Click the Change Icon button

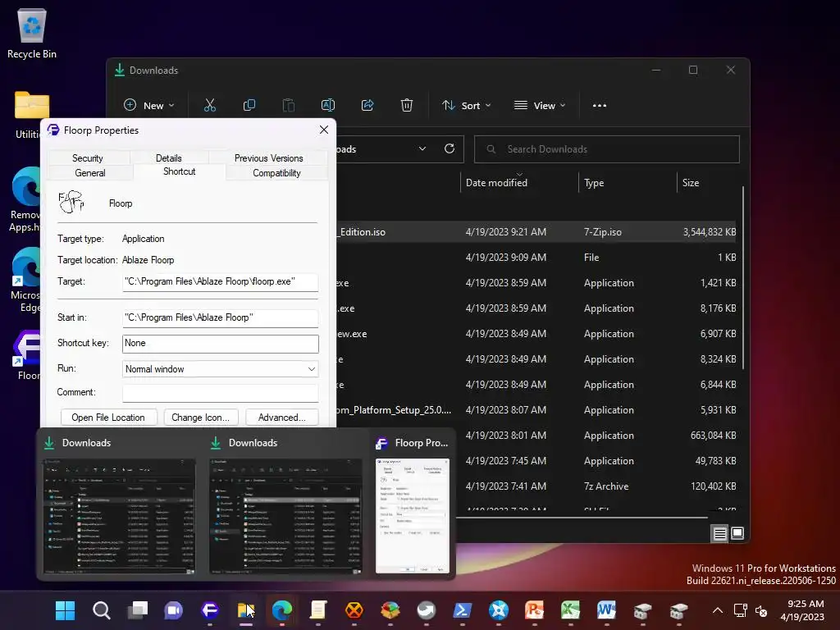coord(200,418)
